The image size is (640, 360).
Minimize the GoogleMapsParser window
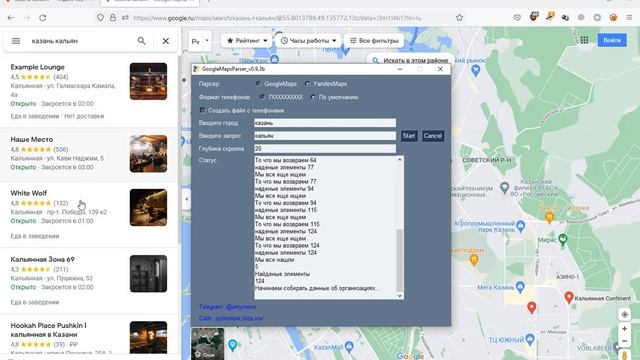pyautogui.click(x=400, y=69)
